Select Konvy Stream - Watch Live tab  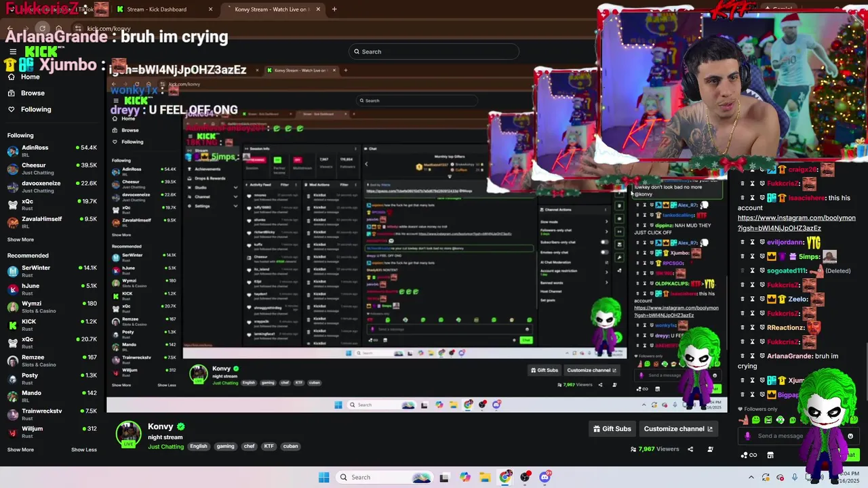pos(271,9)
